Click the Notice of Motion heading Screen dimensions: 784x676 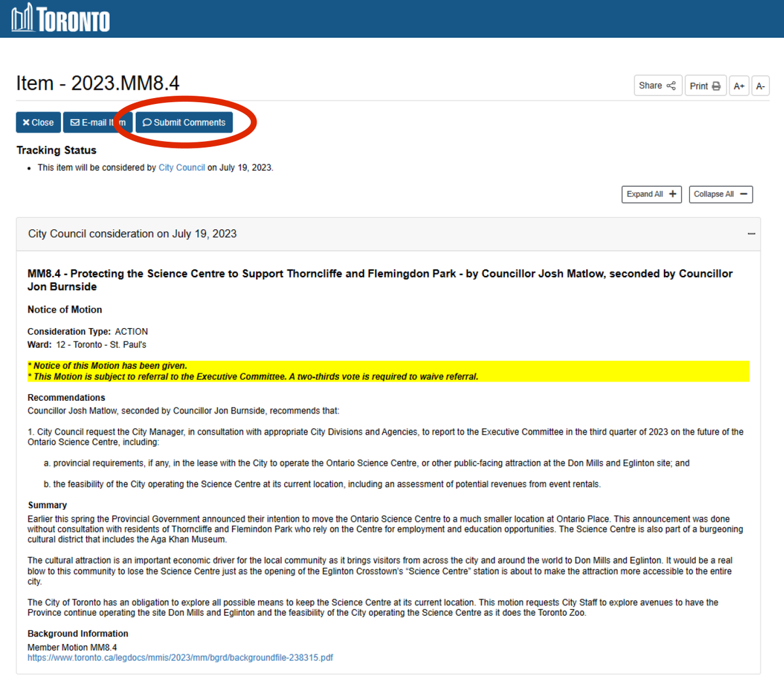65,310
